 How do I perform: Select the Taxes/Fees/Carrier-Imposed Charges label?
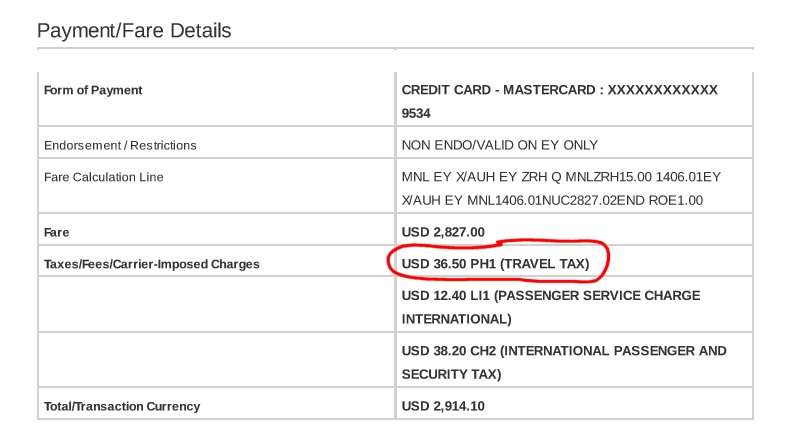[151, 264]
